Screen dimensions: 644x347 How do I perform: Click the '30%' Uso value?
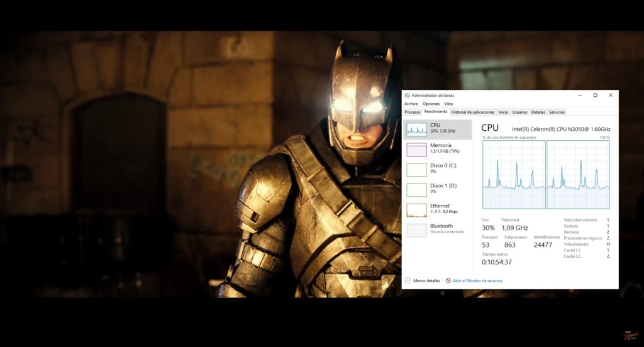488,228
